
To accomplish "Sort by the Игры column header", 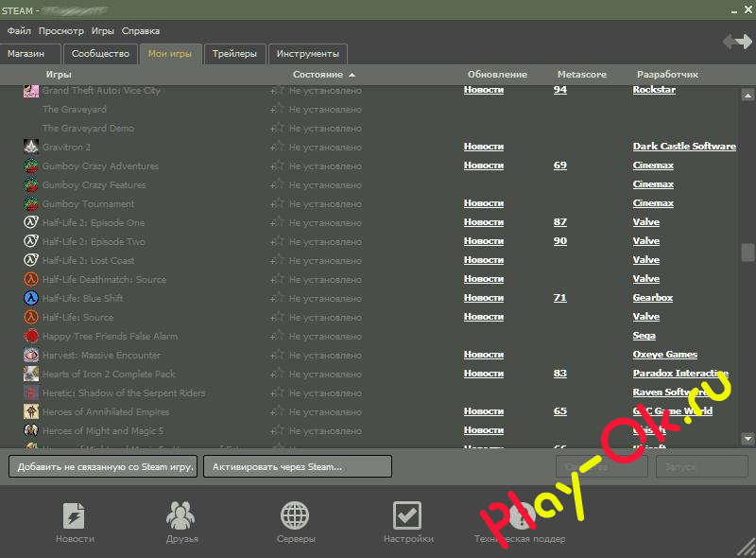I will pos(59,75).
